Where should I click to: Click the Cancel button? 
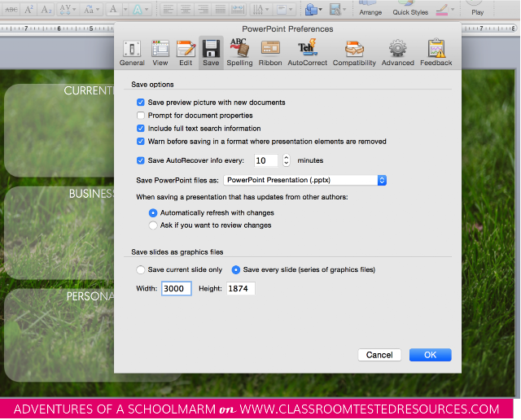[x=379, y=355]
